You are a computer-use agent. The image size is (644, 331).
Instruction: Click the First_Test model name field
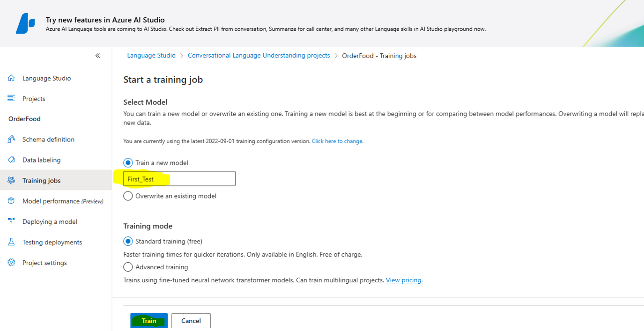179,179
